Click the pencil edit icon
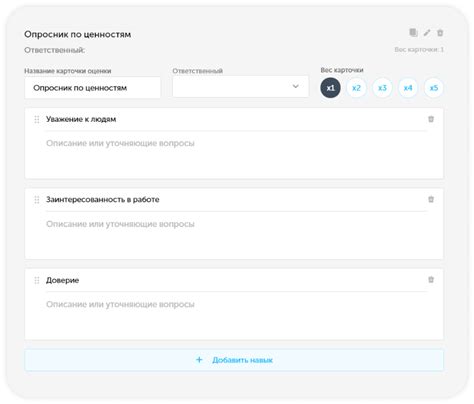474x404 pixels. pyautogui.click(x=427, y=33)
